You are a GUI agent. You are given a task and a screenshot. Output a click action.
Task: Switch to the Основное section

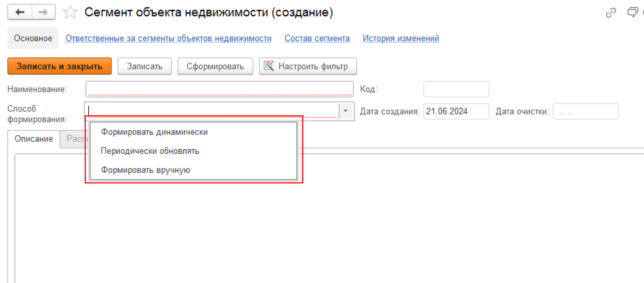(33, 38)
